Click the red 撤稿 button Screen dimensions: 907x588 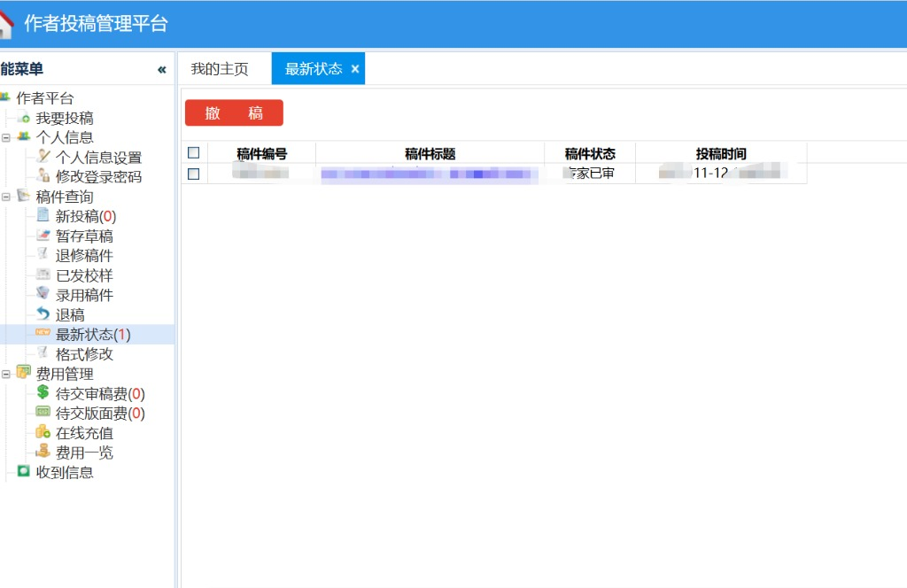coord(234,112)
